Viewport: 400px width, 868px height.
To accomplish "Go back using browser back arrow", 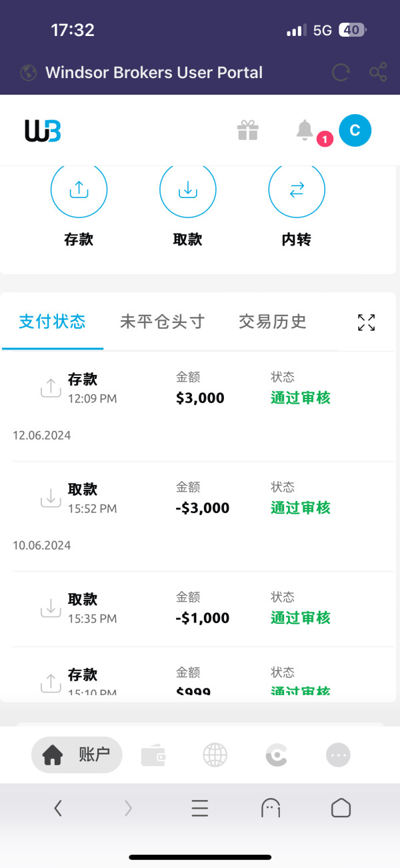I will [58, 809].
